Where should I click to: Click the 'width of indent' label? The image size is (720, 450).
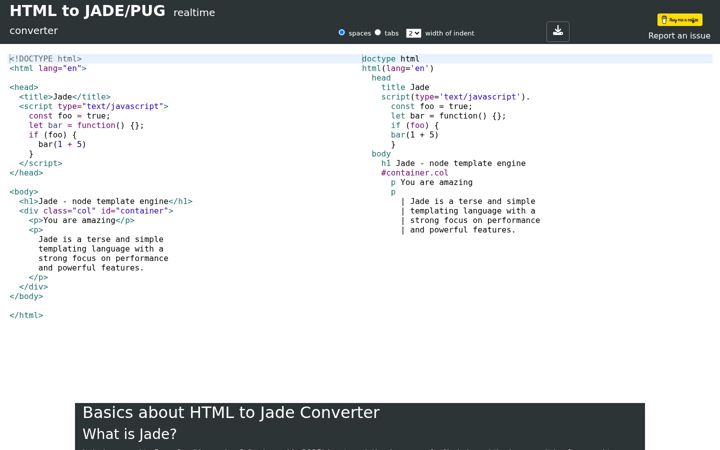(450, 33)
